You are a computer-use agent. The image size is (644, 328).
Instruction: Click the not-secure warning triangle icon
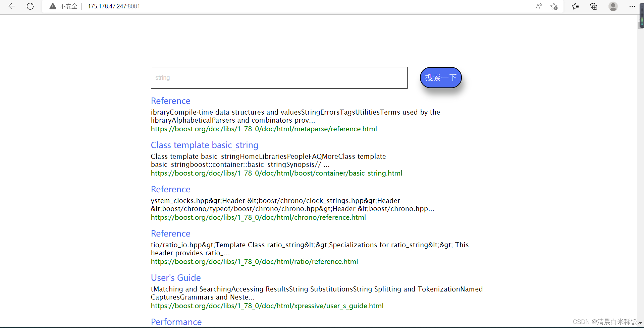[x=53, y=6]
